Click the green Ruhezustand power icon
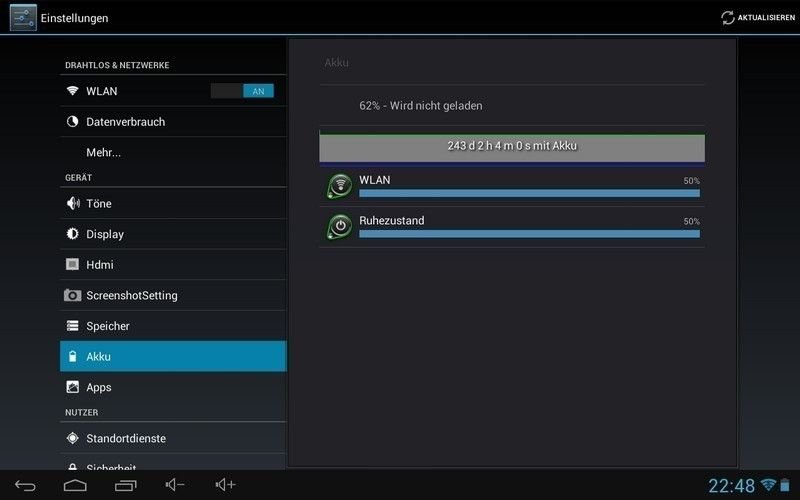The width and height of the screenshot is (800, 500). pos(339,227)
